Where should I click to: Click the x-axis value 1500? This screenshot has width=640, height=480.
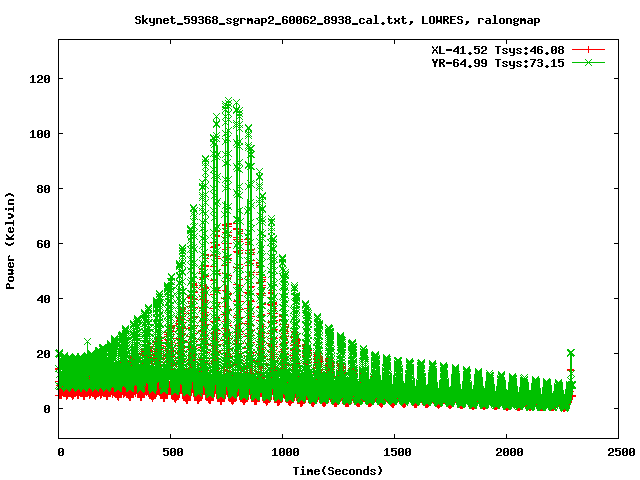point(397,452)
